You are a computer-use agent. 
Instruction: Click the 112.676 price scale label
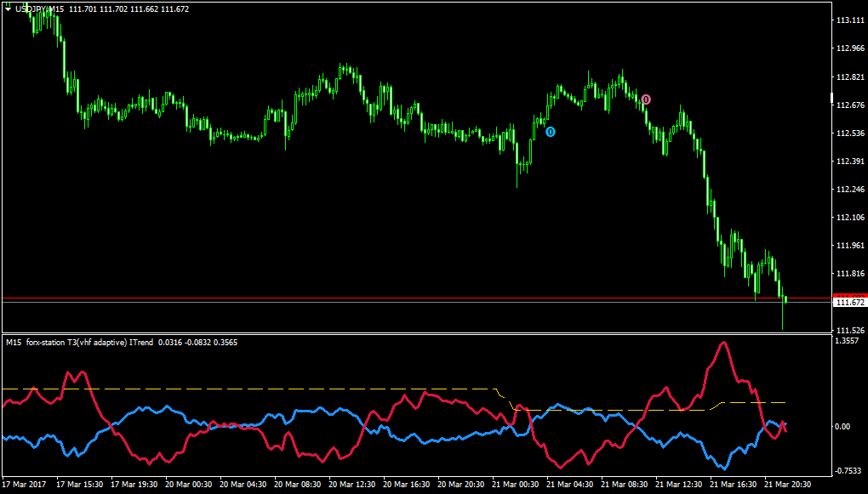(850, 105)
